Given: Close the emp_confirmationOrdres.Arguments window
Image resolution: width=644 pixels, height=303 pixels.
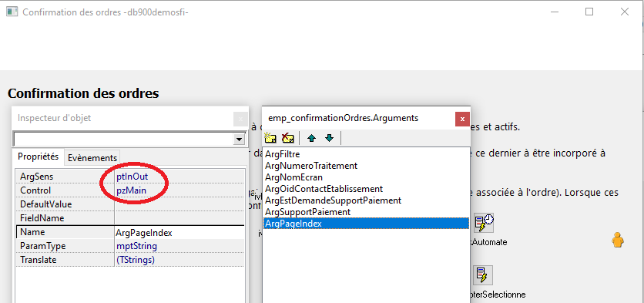Looking at the screenshot, I should 462,120.
